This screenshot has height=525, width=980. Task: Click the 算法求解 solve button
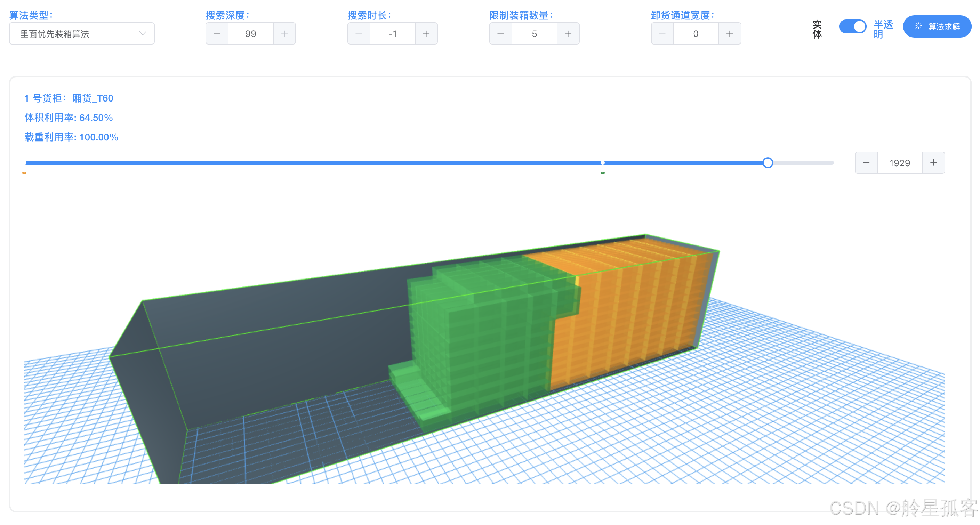[x=937, y=27]
